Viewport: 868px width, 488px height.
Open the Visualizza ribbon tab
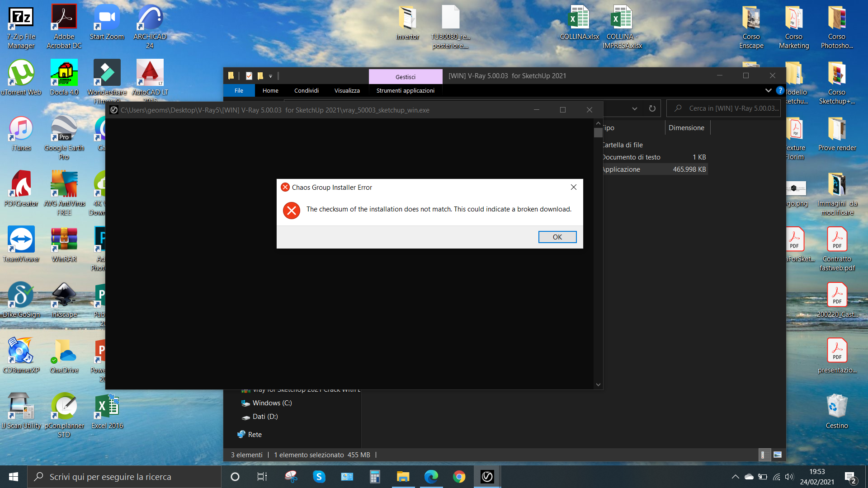(347, 90)
